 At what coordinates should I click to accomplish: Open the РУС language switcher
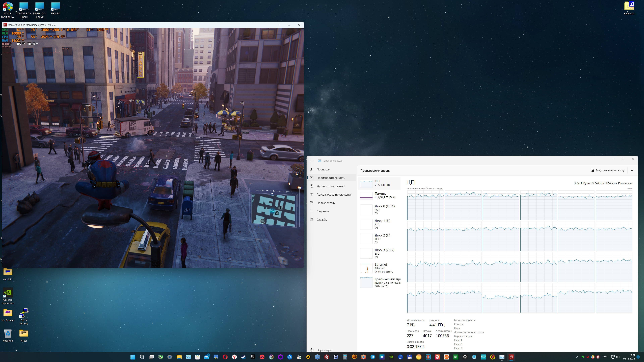[x=605, y=357]
